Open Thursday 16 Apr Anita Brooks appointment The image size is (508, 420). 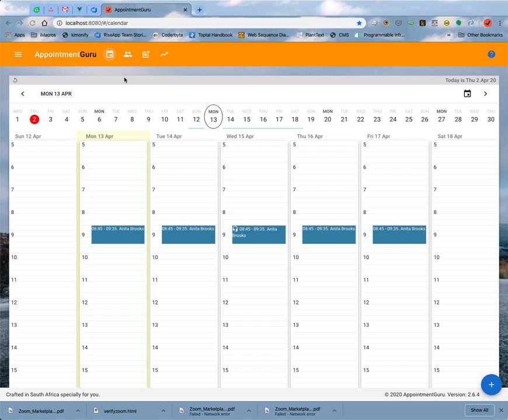329,235
